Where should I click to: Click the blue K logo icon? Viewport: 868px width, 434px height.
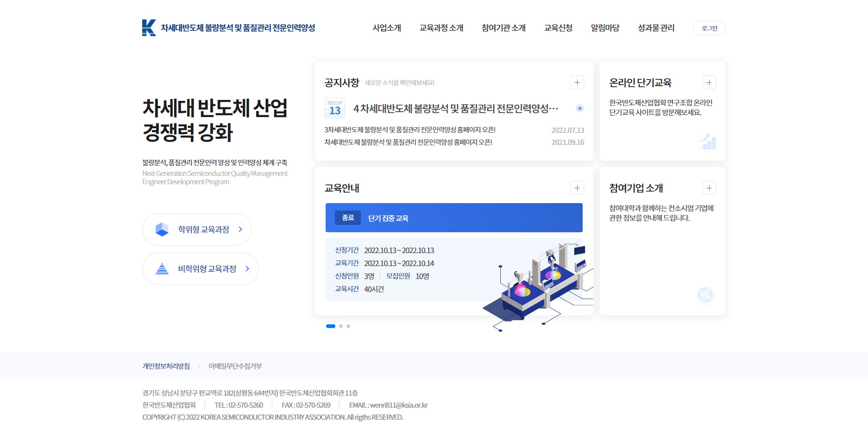pyautogui.click(x=149, y=28)
